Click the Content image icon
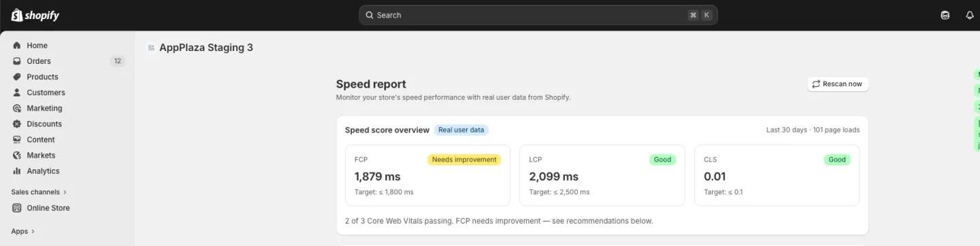 pyautogui.click(x=17, y=139)
